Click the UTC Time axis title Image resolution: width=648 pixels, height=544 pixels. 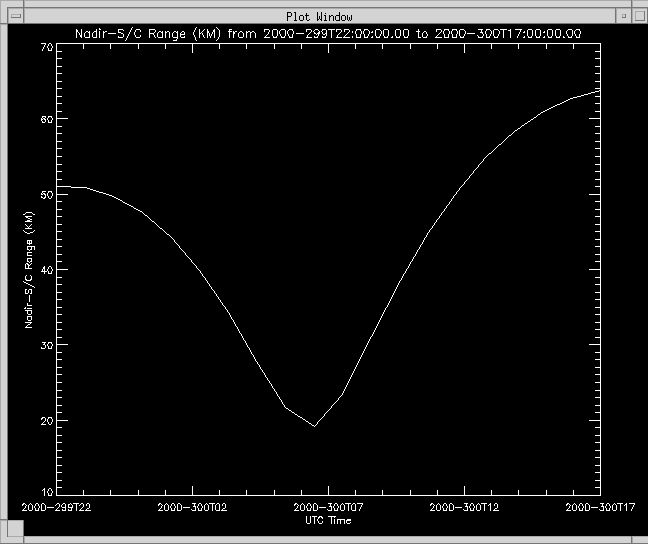(x=328, y=520)
